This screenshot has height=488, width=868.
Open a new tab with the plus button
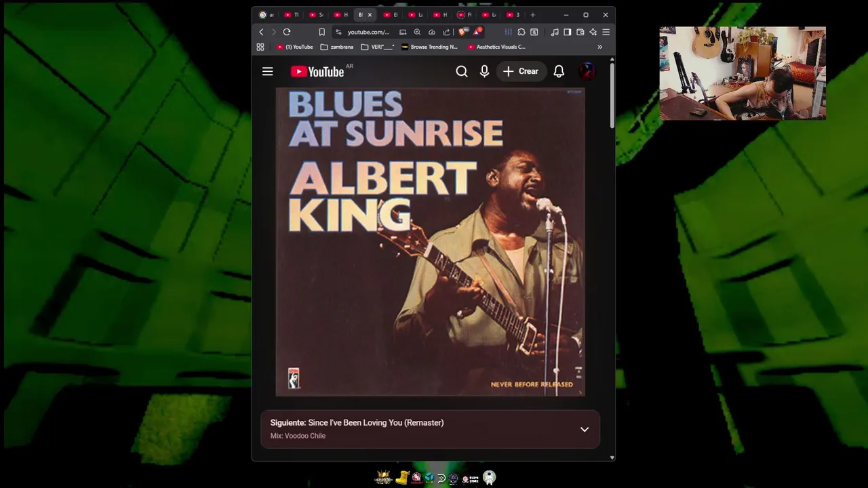point(532,15)
